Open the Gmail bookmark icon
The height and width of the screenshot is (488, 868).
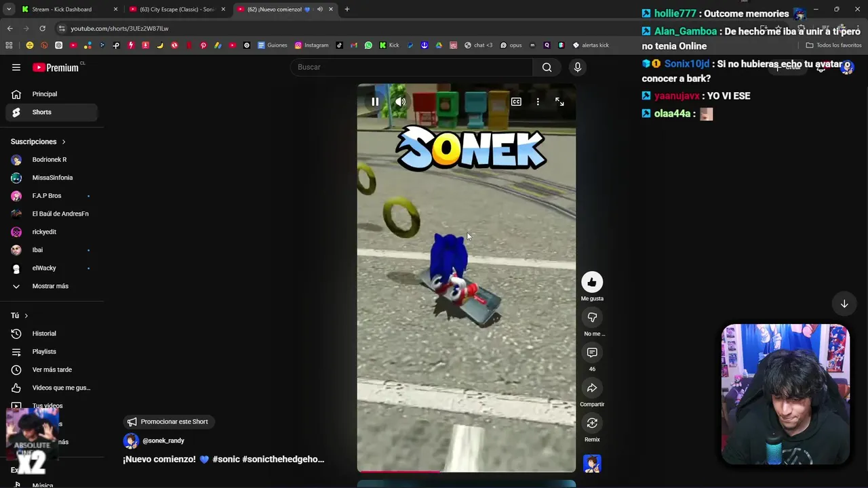tap(354, 45)
